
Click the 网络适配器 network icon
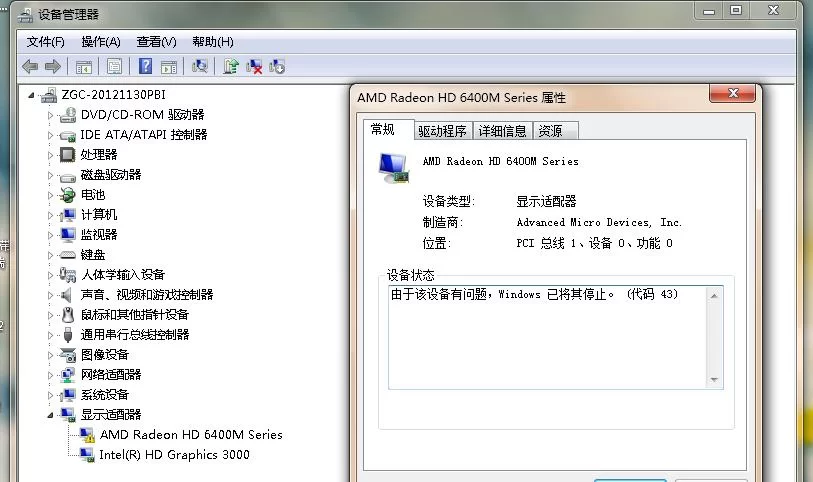pos(67,375)
